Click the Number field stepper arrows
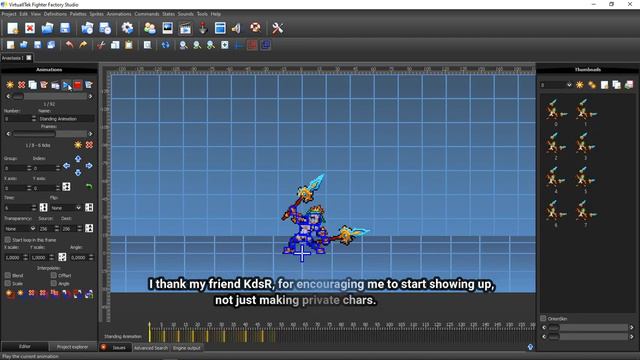640x360 pixels. pos(33,118)
